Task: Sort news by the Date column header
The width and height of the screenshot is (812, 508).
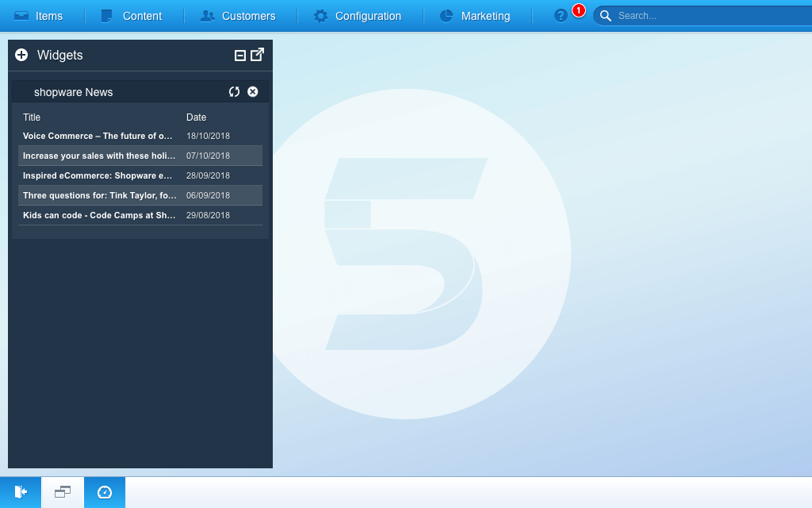Action: pos(196,117)
